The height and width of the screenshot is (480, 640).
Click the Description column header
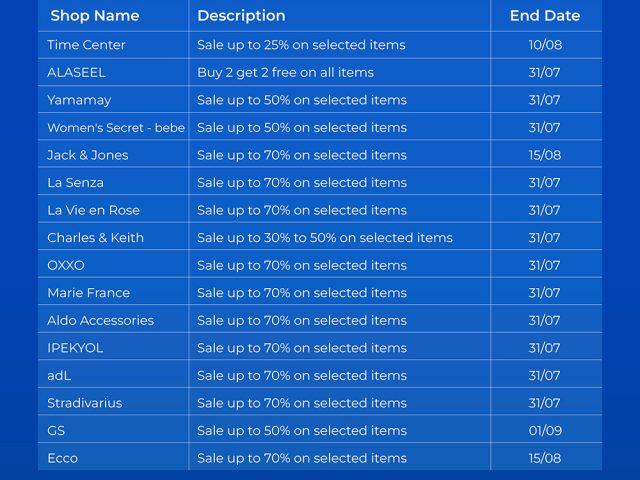point(241,16)
